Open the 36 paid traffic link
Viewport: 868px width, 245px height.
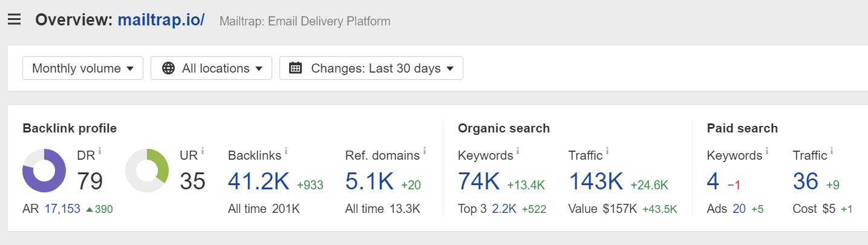click(806, 181)
